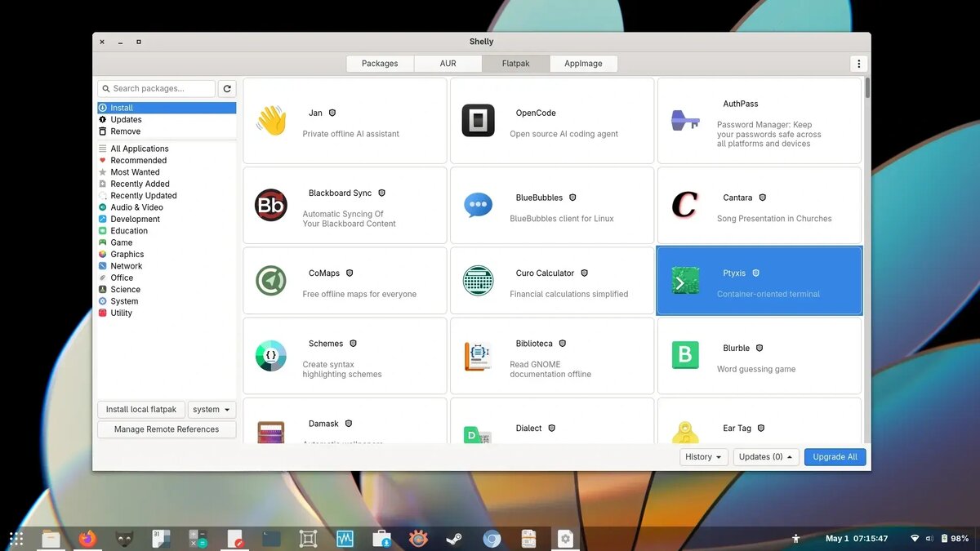The height and width of the screenshot is (551, 980).
Task: Open the three-dot menu in the header bar
Action: click(x=858, y=64)
